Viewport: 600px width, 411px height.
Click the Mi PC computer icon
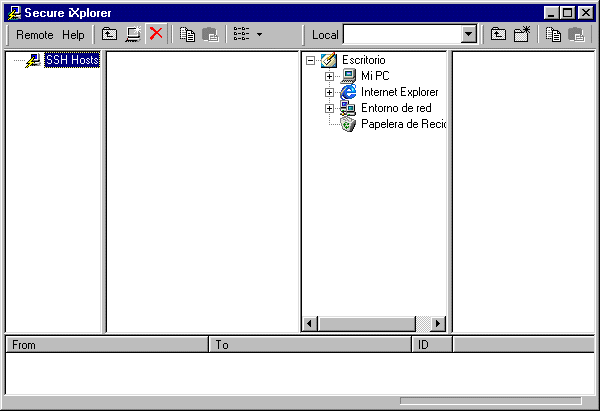348,76
